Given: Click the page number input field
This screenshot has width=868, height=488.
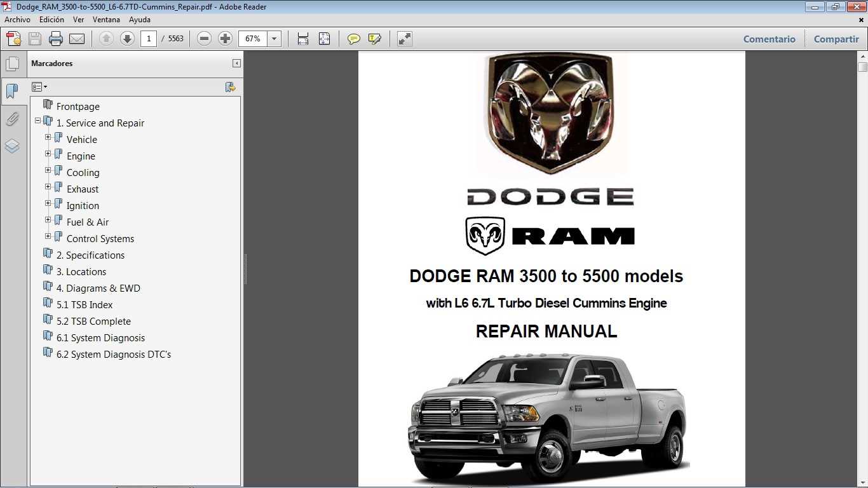Looking at the screenshot, I should (149, 39).
